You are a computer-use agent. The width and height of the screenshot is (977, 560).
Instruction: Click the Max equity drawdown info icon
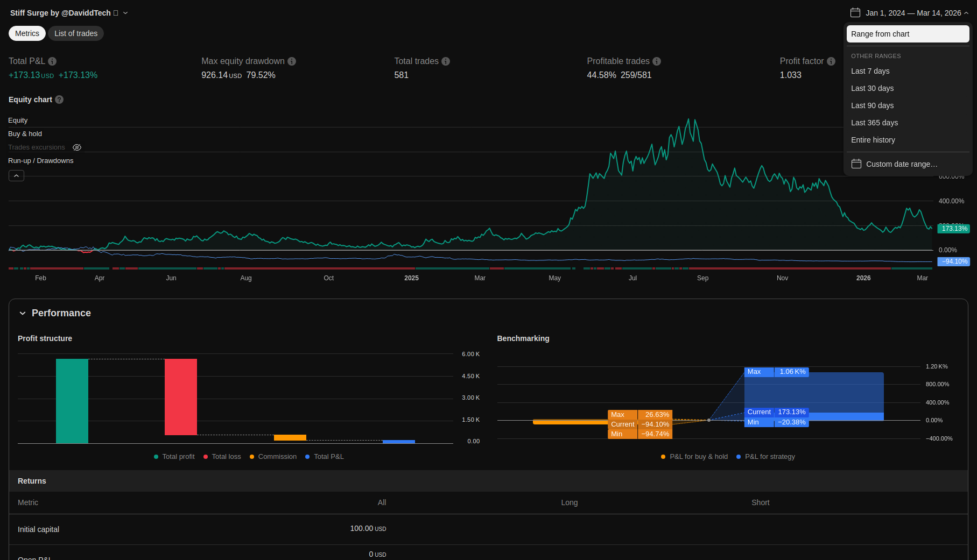(292, 61)
